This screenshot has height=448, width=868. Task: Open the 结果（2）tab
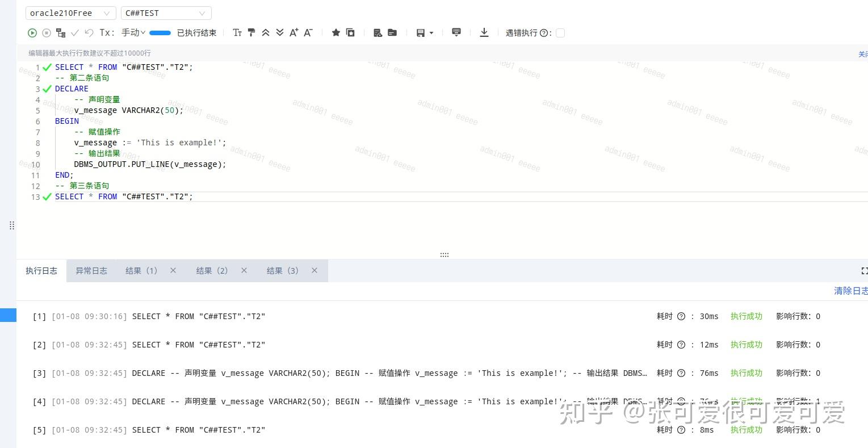coord(212,271)
